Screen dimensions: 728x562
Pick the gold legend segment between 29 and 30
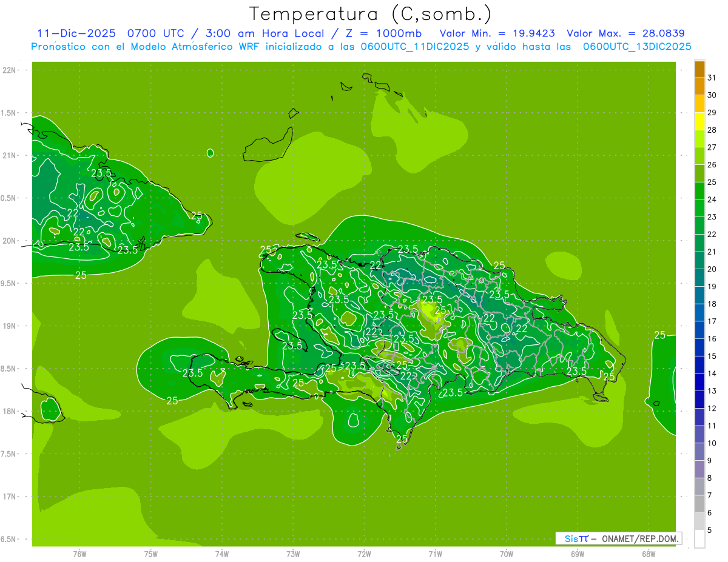pos(699,104)
